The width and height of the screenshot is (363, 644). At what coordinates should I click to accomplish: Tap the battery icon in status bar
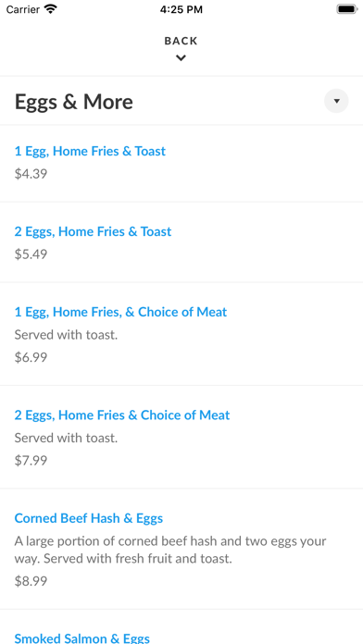pyautogui.click(x=347, y=9)
